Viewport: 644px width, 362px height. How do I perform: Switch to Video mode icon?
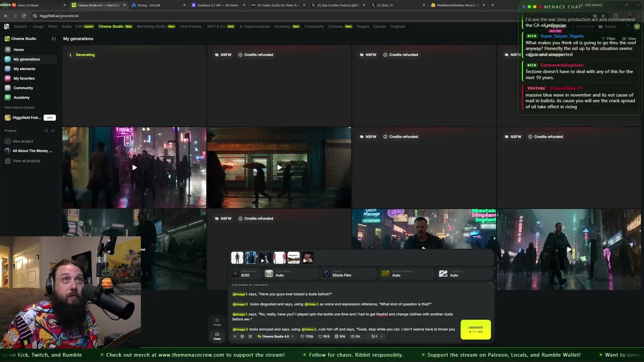pyautogui.click(x=217, y=336)
